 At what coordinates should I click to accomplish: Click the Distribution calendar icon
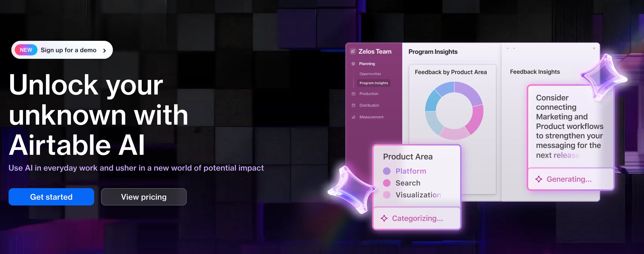coord(353,105)
